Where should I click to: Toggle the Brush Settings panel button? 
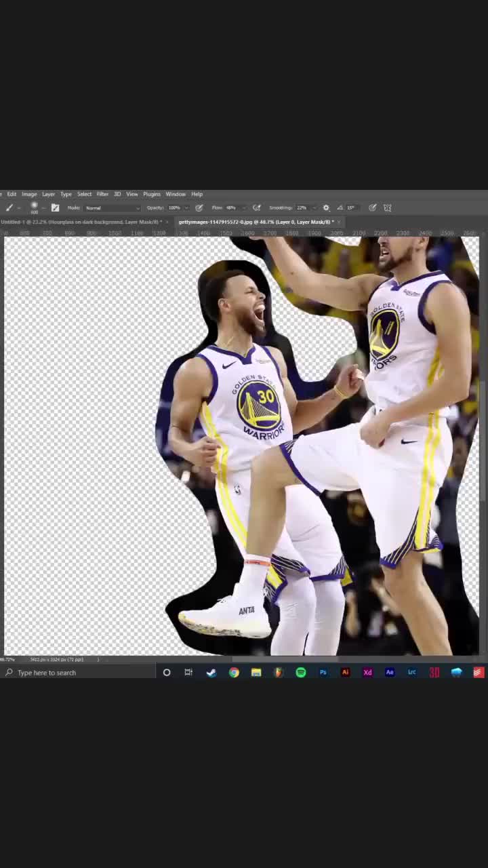(x=55, y=208)
